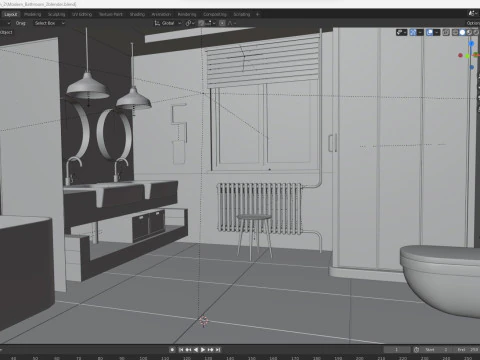Open the scene selector icon at top right
The width and height of the screenshot is (480, 360).
click(472, 14)
